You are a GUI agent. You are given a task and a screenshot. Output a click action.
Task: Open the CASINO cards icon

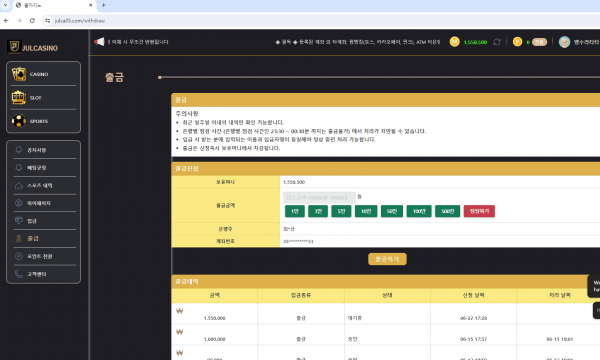click(x=19, y=74)
